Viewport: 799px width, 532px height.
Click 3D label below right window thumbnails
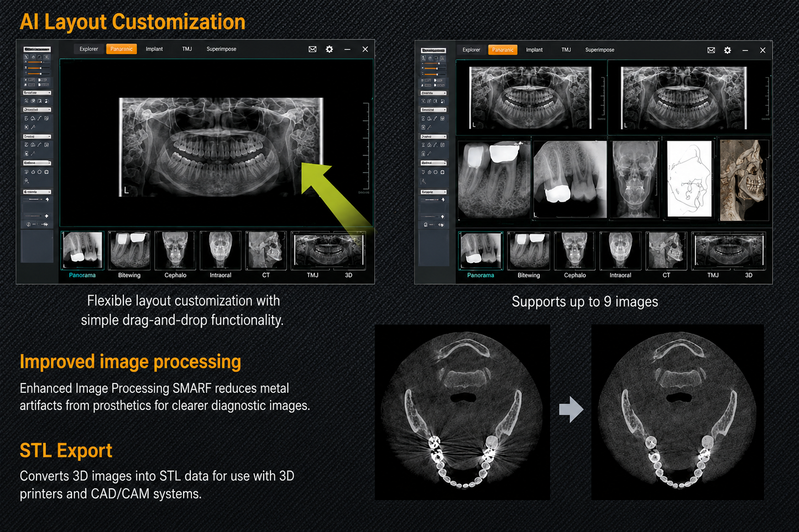(749, 275)
